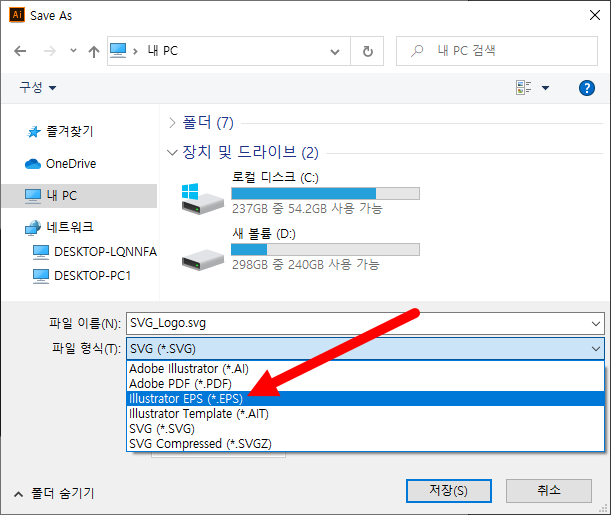Go back using the back arrow
The width and height of the screenshot is (611, 515).
click(20, 51)
